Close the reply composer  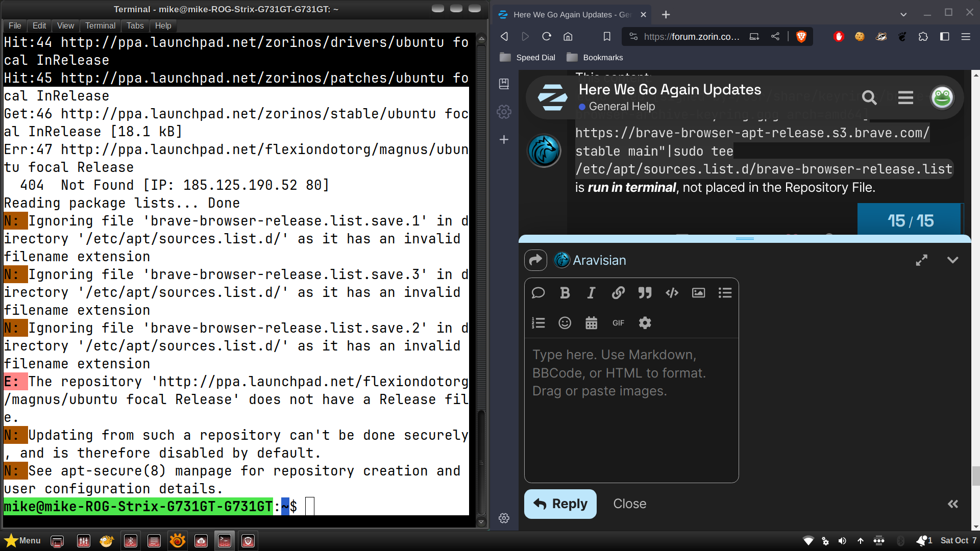coord(629,504)
